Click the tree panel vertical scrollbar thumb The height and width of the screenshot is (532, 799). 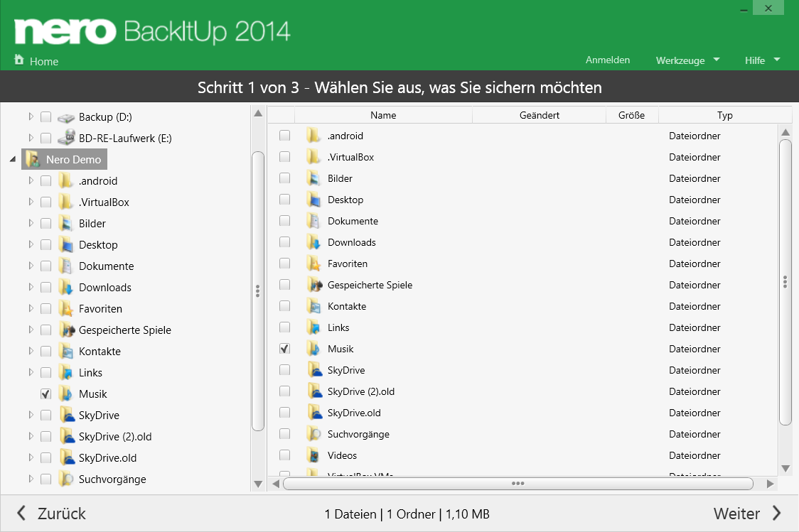(x=258, y=291)
